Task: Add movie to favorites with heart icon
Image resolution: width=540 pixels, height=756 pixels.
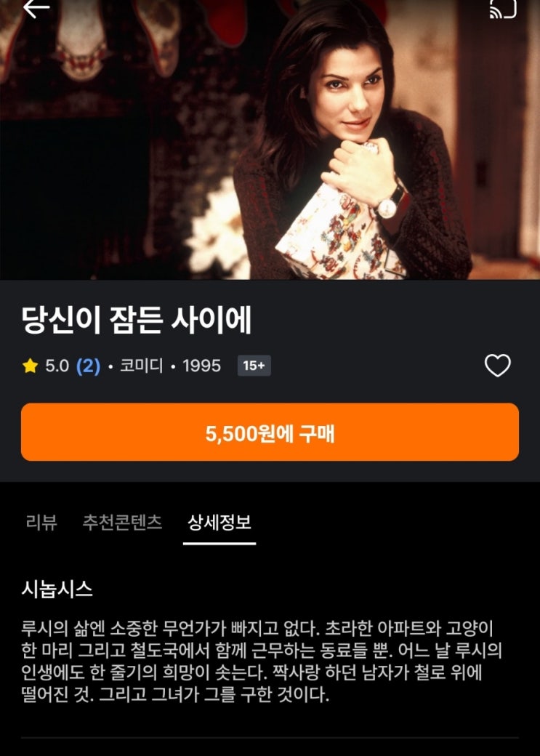Action: click(498, 366)
